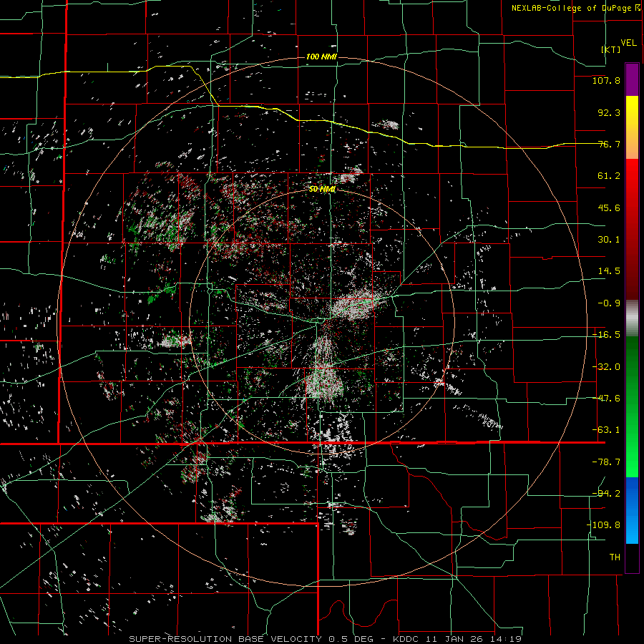The height and width of the screenshot is (644, 644).
Task: Select the 30.1 legend value
Action: [x=609, y=240]
